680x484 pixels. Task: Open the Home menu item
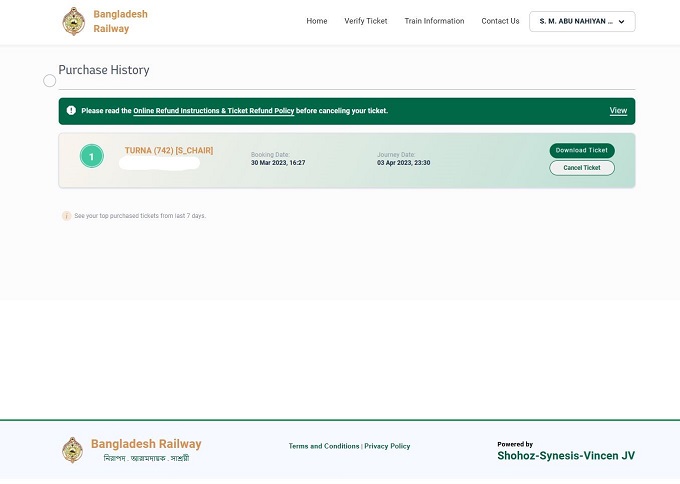317,21
